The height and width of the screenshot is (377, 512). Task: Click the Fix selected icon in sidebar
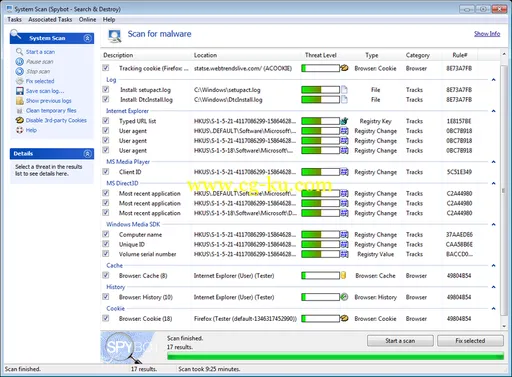(x=19, y=81)
